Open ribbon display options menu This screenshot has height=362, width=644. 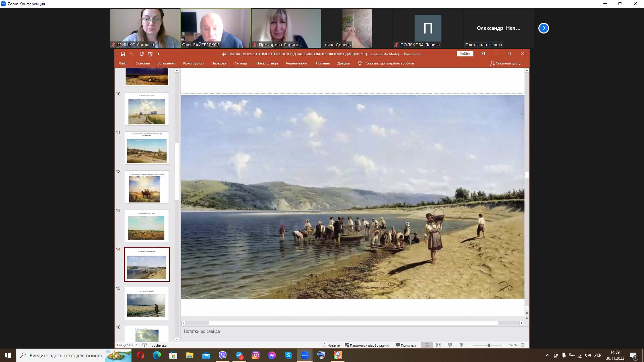(483, 54)
